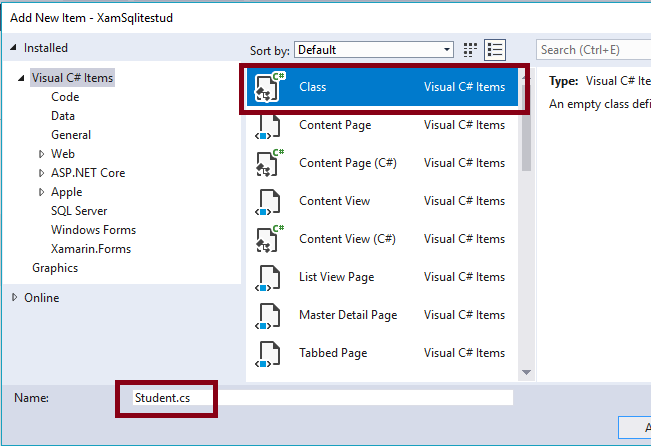The height and width of the screenshot is (446, 651).
Task: Open the Sort by dropdown
Action: (x=374, y=50)
